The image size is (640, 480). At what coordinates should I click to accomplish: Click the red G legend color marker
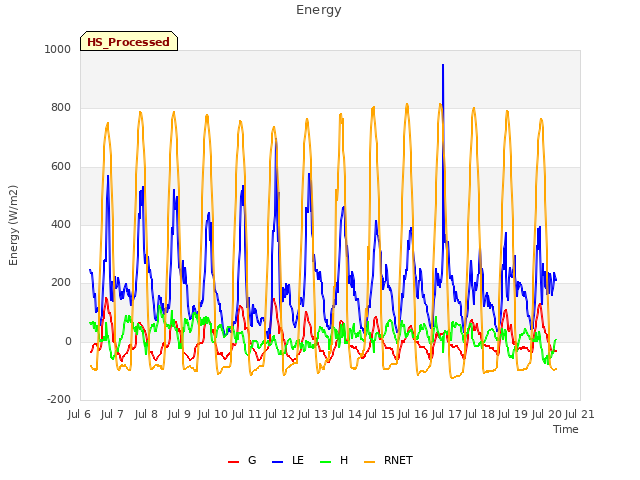click(x=233, y=462)
